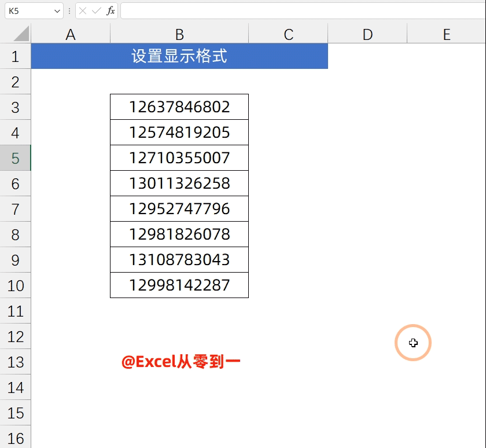Viewport: 486px width, 448px height.
Task: Select row 14 header
Action: click(15, 387)
